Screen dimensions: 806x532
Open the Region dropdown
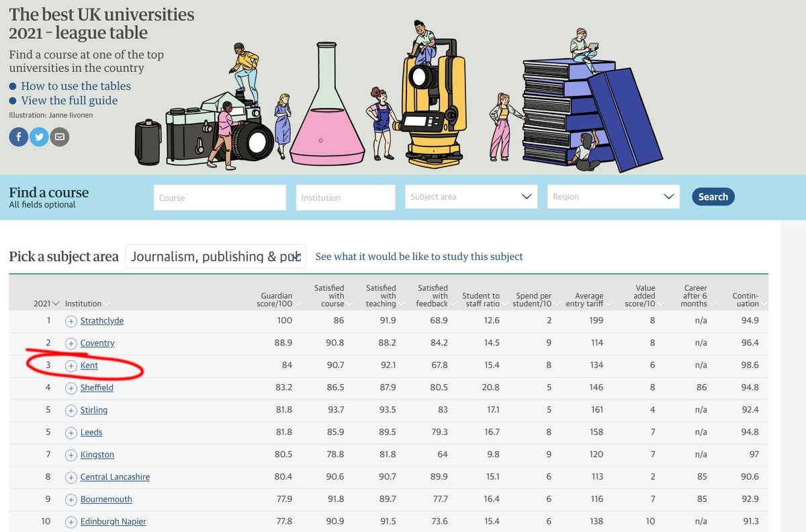[613, 197]
